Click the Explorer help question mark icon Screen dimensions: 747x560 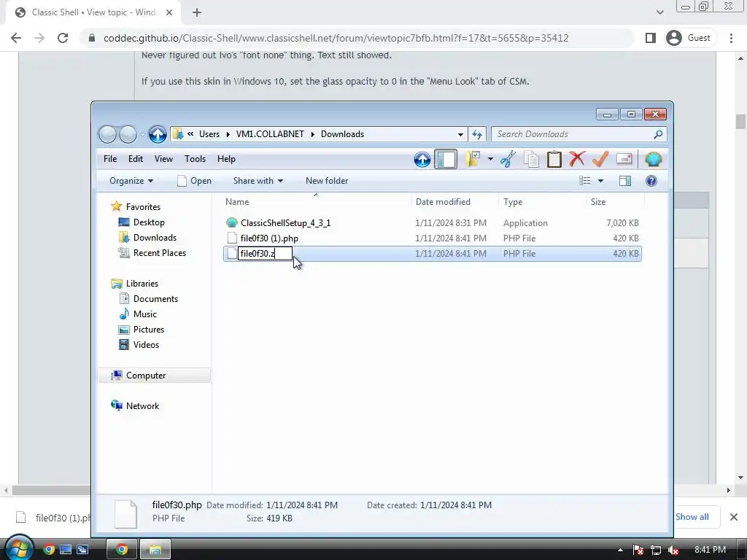pos(651,181)
